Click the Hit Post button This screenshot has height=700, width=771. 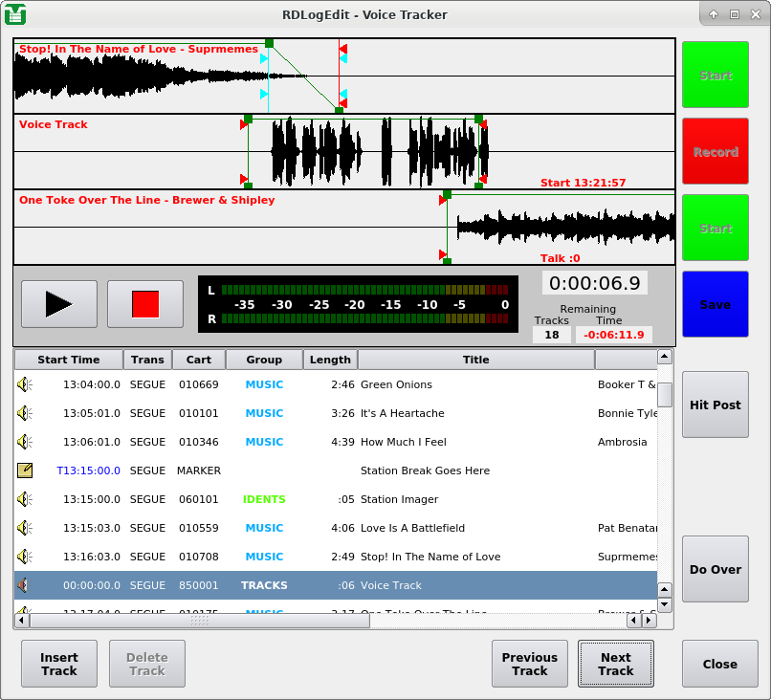click(x=716, y=405)
